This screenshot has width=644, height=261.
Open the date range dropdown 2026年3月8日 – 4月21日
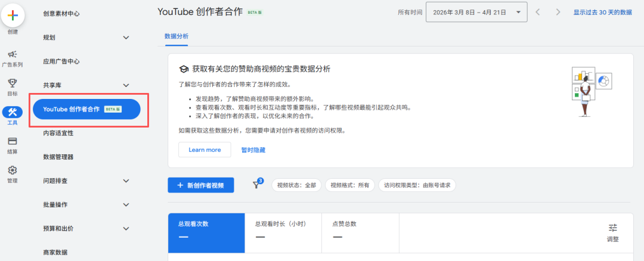(477, 13)
